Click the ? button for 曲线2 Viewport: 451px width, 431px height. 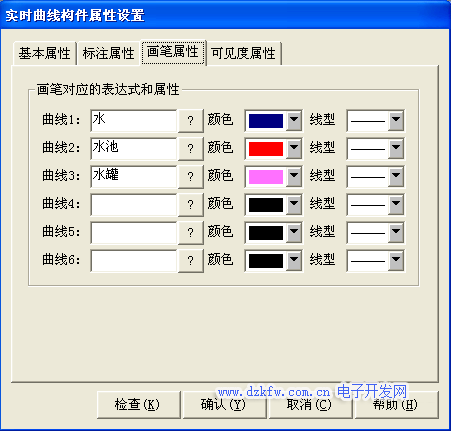coord(191,148)
